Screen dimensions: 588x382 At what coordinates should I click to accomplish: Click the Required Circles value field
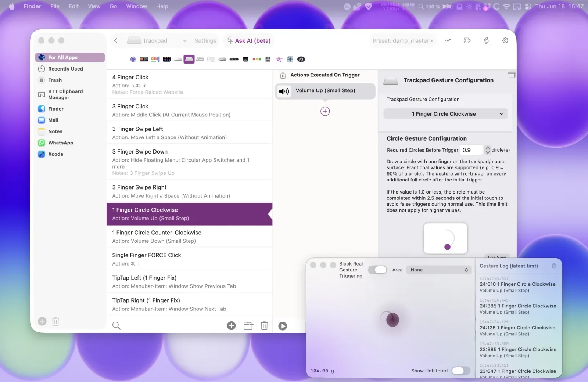[472, 150]
